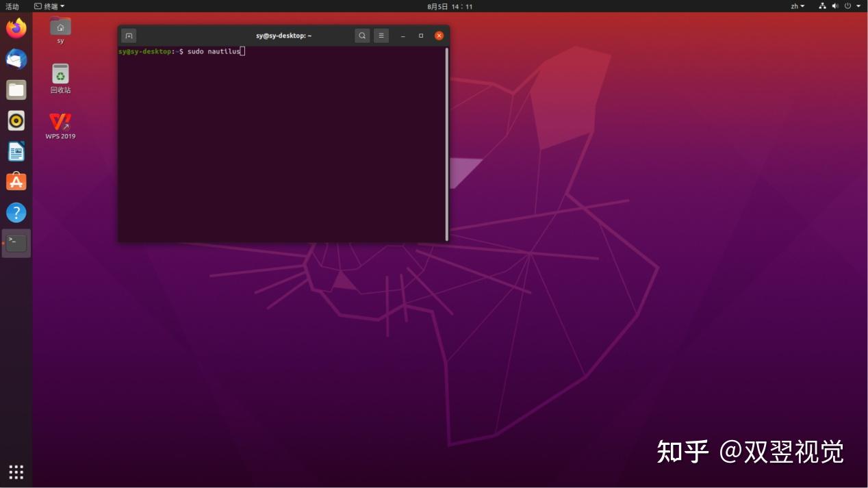Open the 活动 Activities overview

[x=12, y=6]
